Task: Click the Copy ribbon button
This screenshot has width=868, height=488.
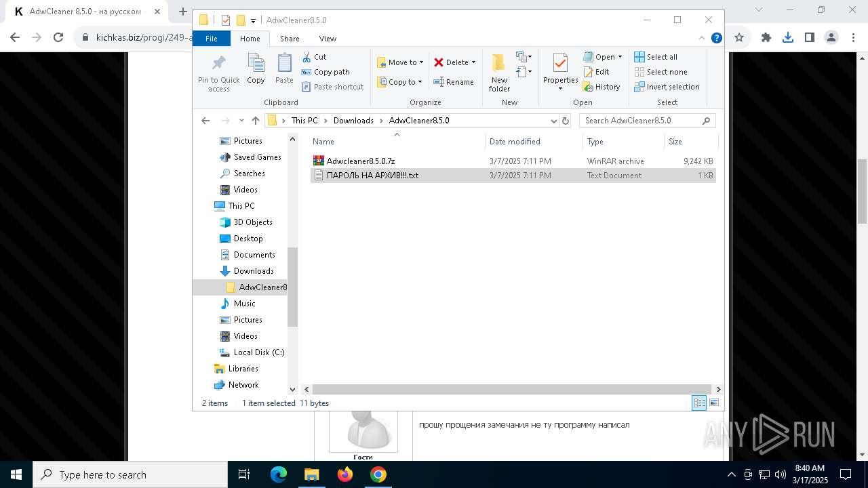Action: [x=256, y=70]
